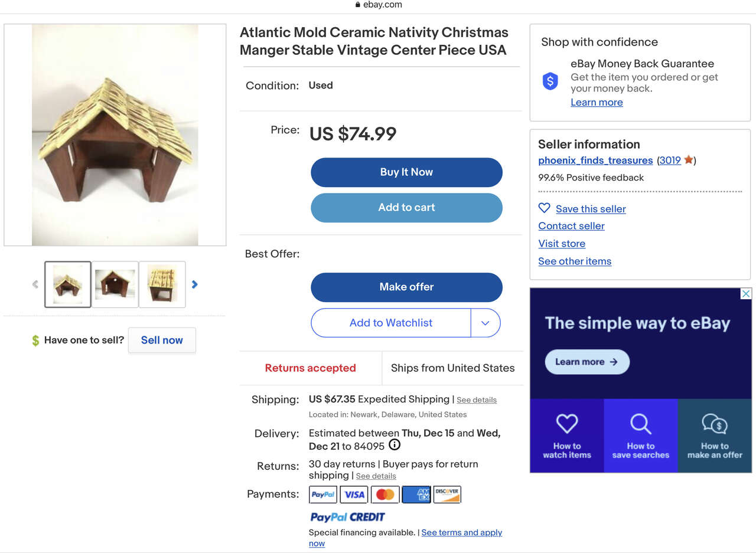Open the phoenix_finds_treasures seller profile link
Image resolution: width=756 pixels, height=553 pixels.
[595, 161]
